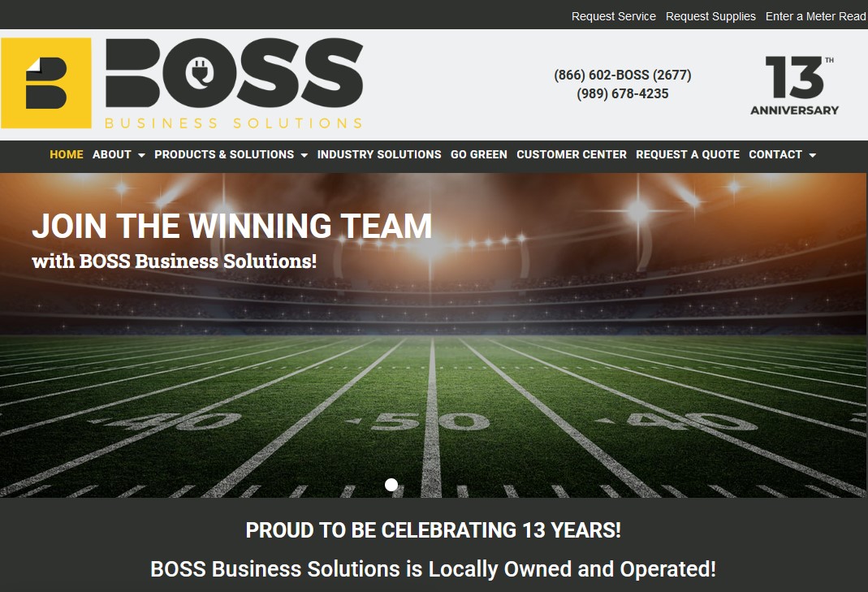Screen dimensions: 868x592
Task: Call the (866) 602-BOSS phone number
Action: click(623, 75)
